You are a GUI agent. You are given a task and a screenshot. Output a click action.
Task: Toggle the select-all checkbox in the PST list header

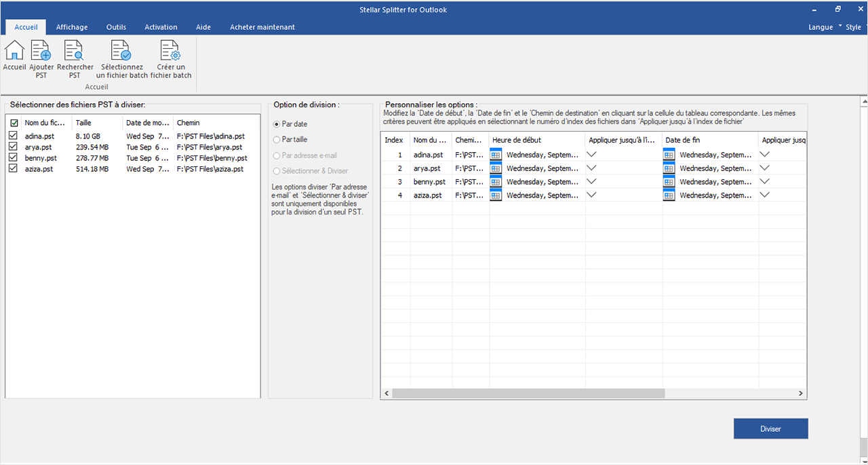point(14,123)
